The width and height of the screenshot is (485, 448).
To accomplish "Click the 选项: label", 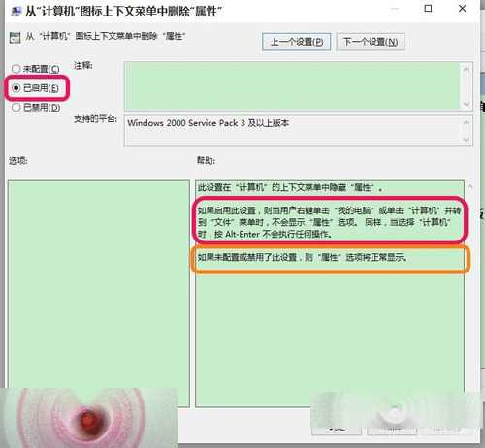I will pyautogui.click(x=18, y=160).
